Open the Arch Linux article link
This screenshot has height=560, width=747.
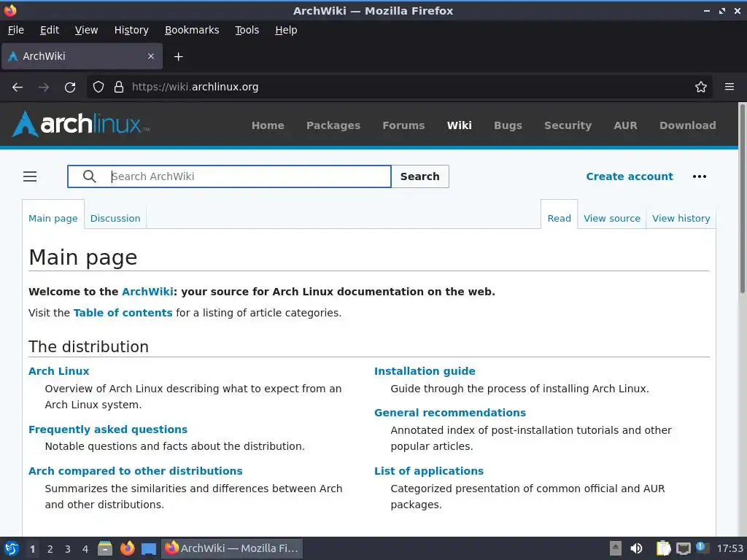click(x=58, y=371)
